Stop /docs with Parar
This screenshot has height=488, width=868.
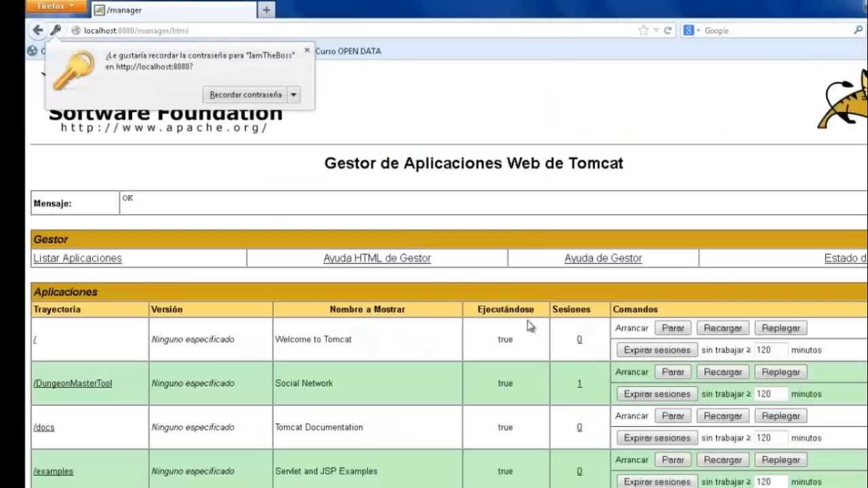(673, 416)
